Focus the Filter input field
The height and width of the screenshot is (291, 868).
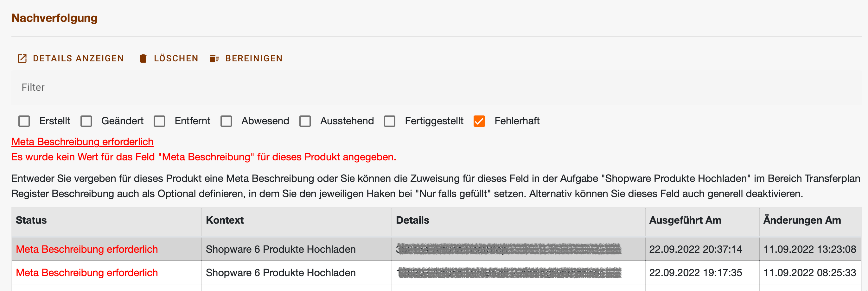[436, 88]
